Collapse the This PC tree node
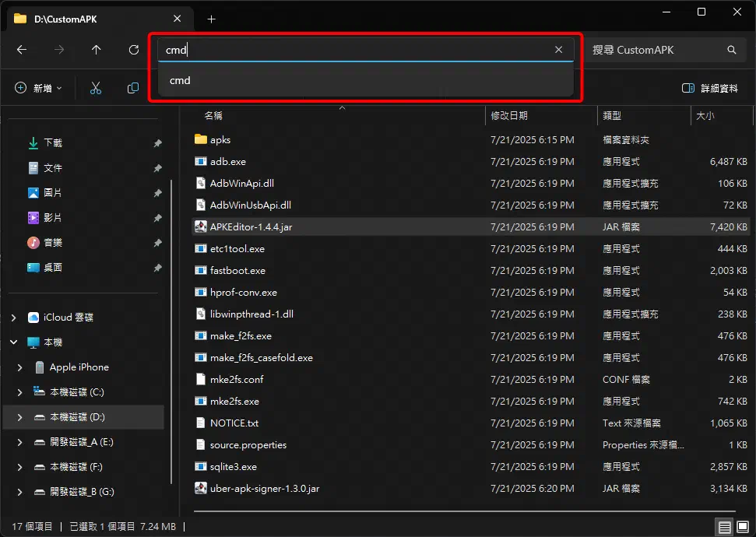Image resolution: width=756 pixels, height=537 pixels. (x=14, y=342)
